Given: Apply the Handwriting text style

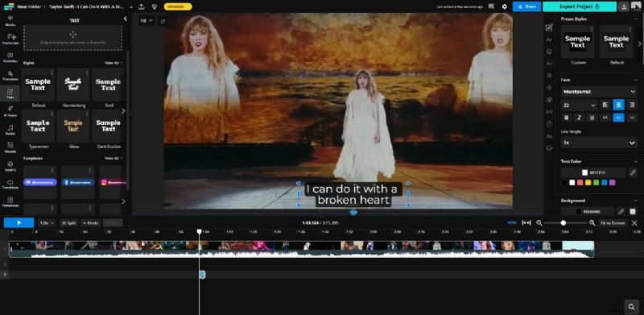Looking at the screenshot, I should tap(73, 85).
